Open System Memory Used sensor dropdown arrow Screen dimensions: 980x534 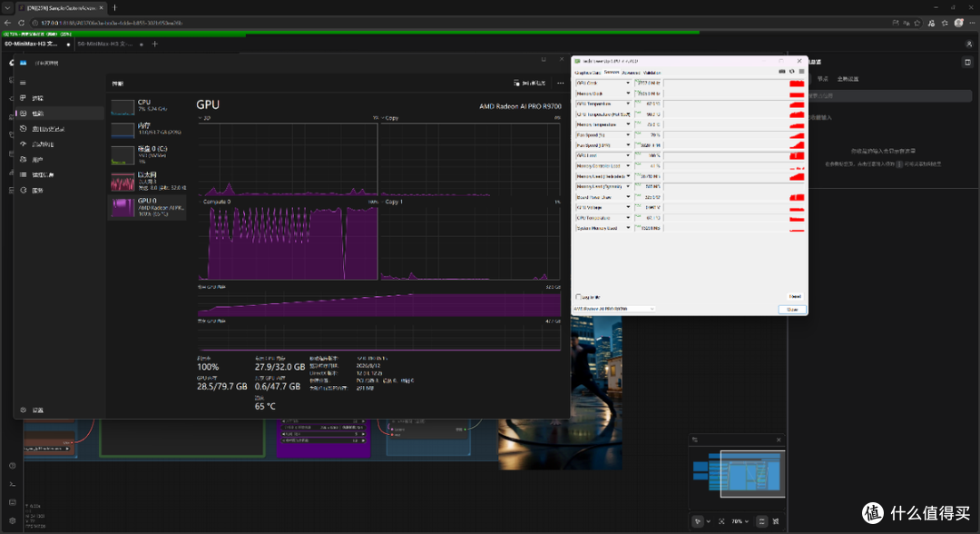coord(628,228)
